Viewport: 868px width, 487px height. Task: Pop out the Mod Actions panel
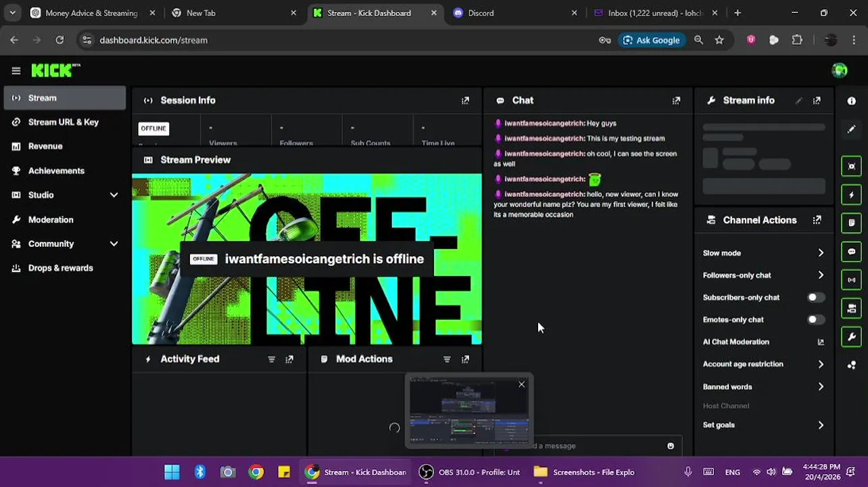465,359
